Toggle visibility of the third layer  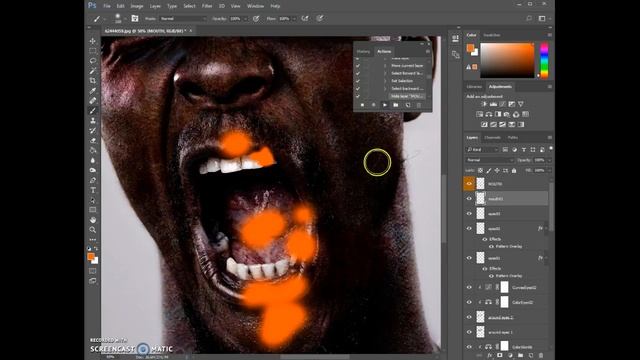469,213
